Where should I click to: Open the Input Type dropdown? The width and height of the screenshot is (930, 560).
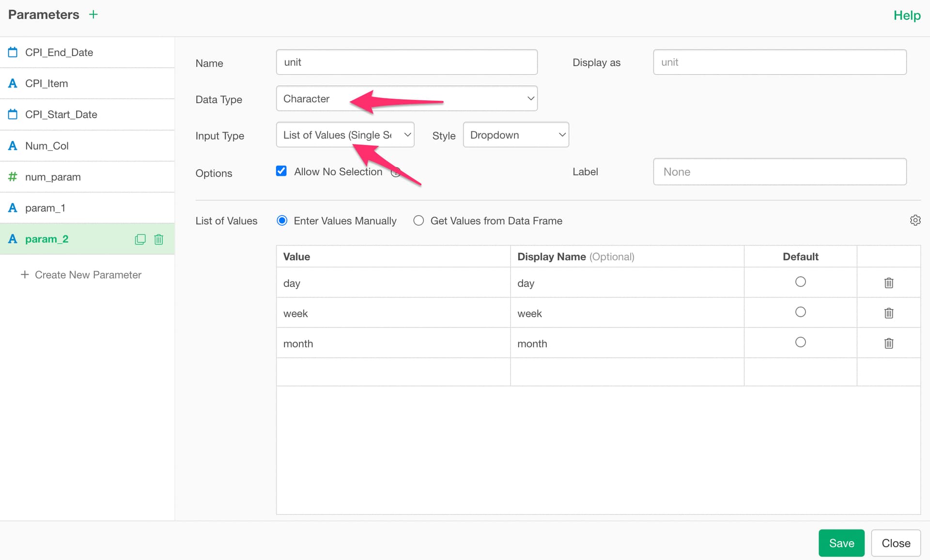345,135
